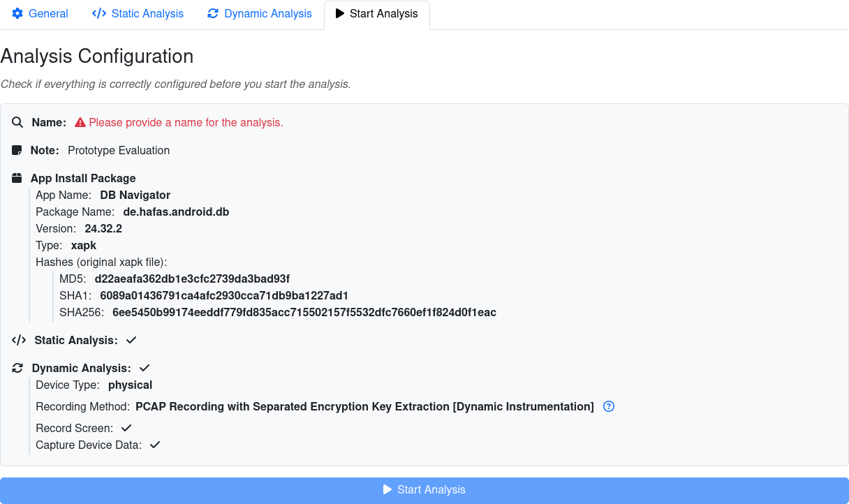Click the code icon beside Static Analysis section
Viewport: 849px width, 504px height.
coord(19,341)
